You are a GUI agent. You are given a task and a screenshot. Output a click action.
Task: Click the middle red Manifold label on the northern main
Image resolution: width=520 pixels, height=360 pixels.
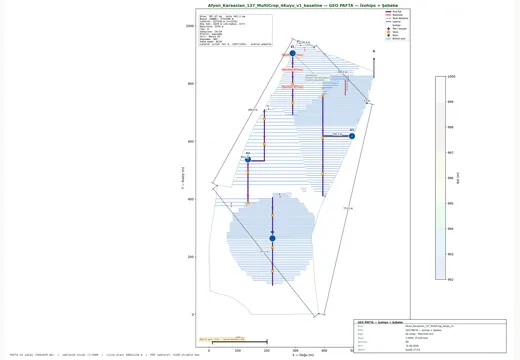(x=293, y=70)
